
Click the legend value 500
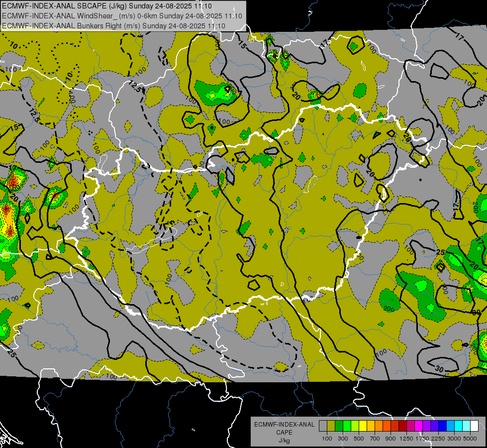359,439
